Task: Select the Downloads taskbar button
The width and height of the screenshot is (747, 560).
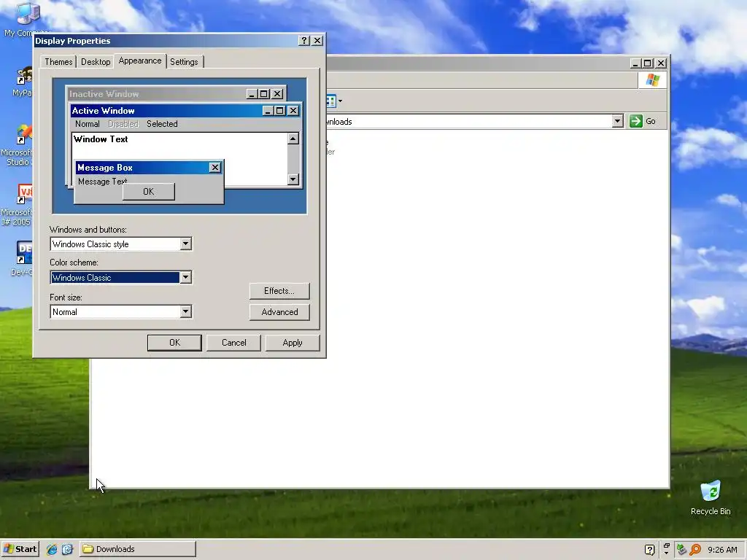Action: coord(138,549)
